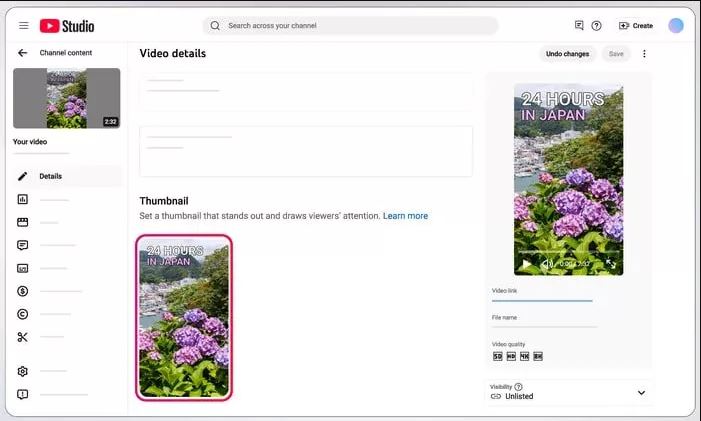
Task: Open the hamburger menu icon
Action: pos(24,25)
